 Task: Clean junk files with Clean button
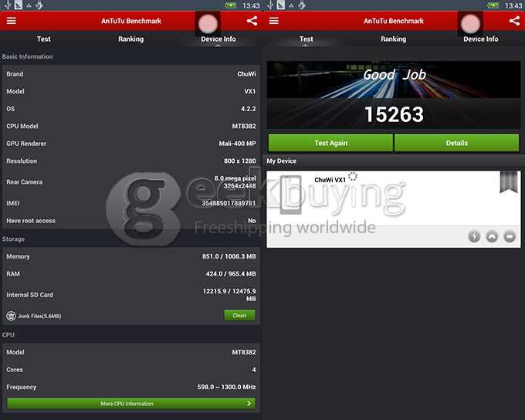click(x=239, y=316)
